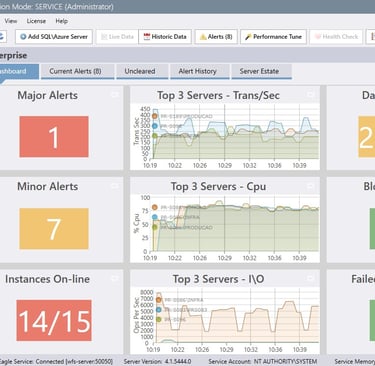The image size is (375, 366).
Task: Click the Trans/Sec line chart area
Action: tap(235, 133)
